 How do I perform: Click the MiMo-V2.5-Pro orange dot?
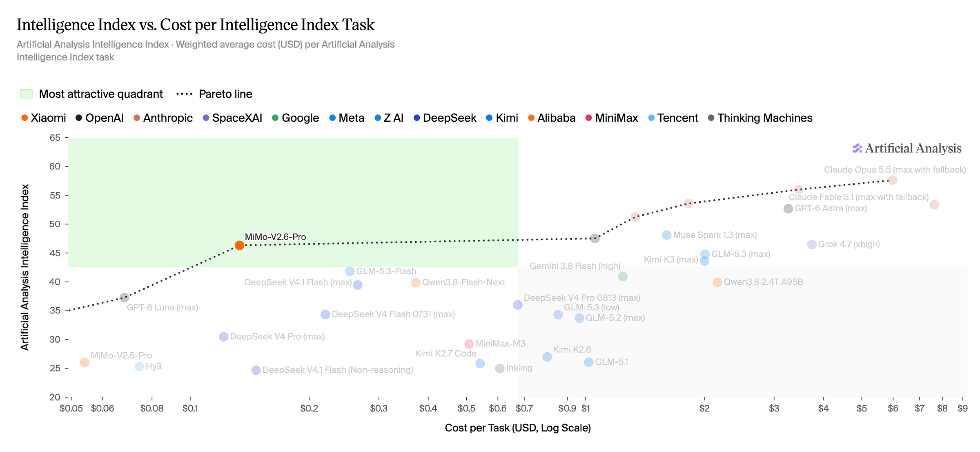pos(85,362)
